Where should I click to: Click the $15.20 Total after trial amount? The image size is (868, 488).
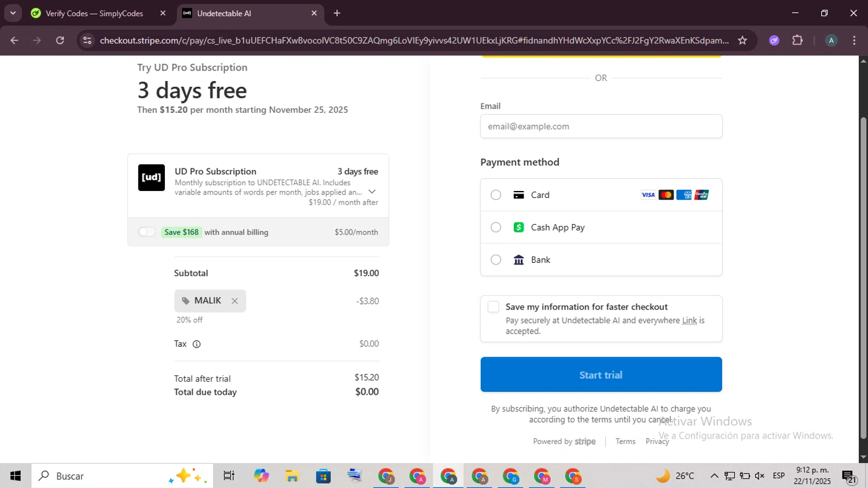click(367, 377)
